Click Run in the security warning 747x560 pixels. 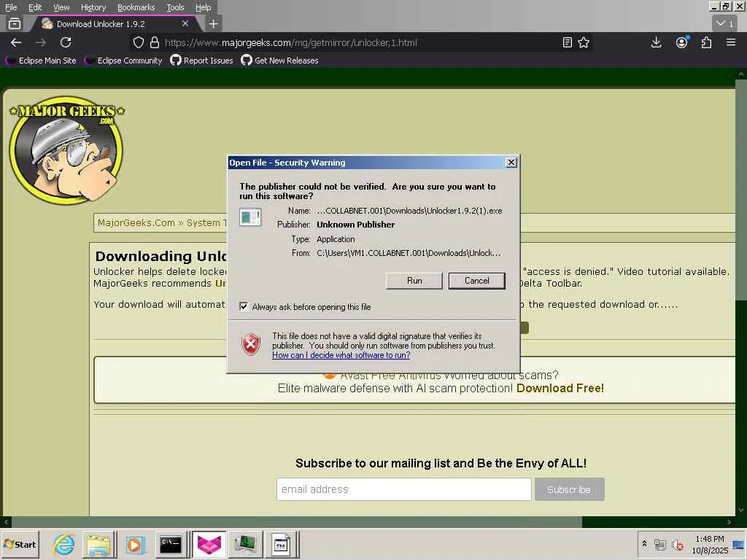(414, 281)
